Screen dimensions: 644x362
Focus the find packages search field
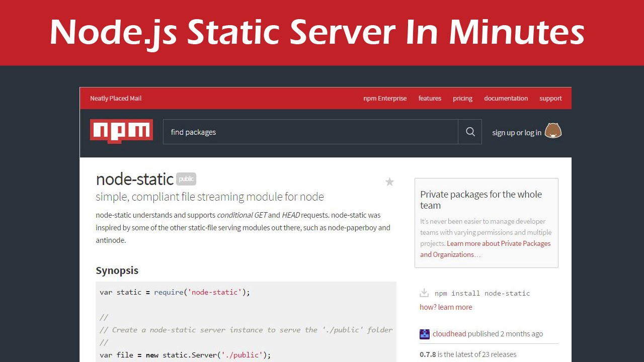point(310,132)
